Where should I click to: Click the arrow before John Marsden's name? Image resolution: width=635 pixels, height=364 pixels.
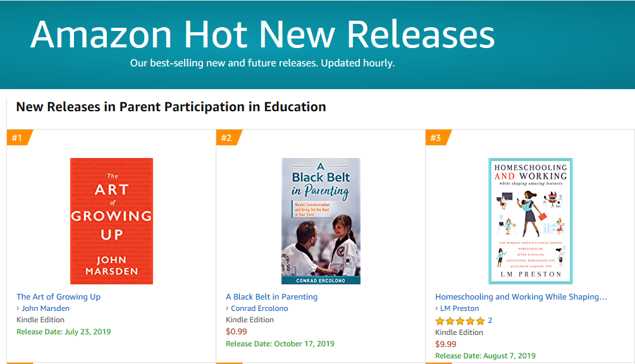(18, 308)
